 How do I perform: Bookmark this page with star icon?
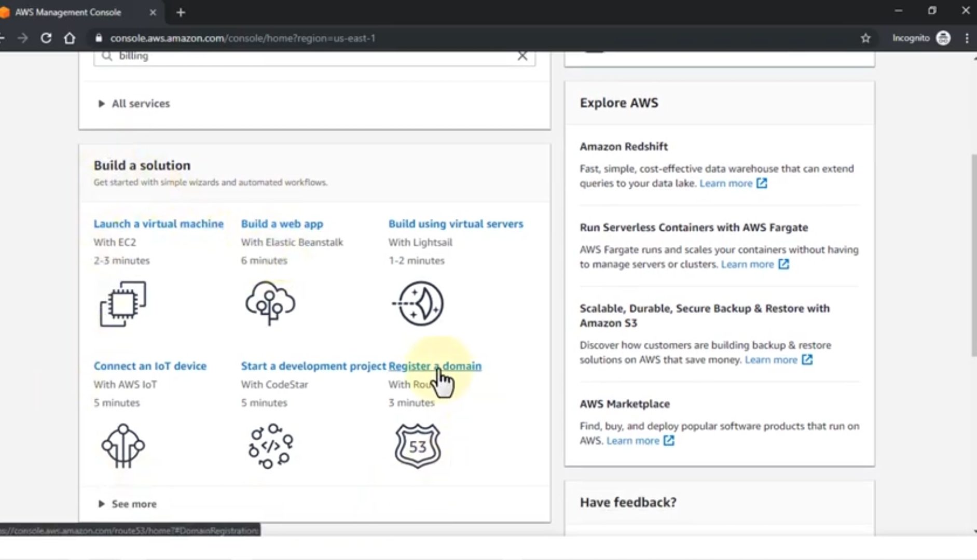865,38
